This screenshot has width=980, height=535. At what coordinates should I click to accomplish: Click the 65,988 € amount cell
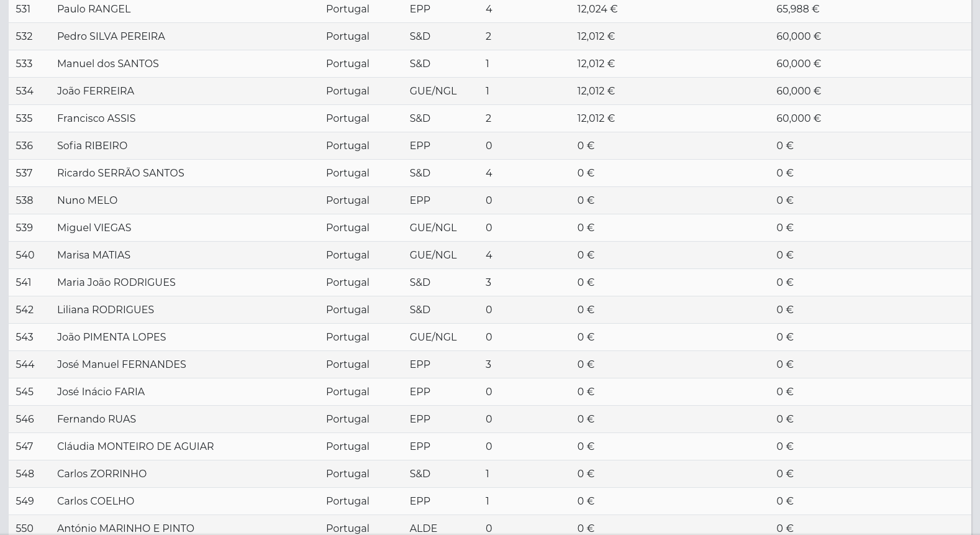(x=797, y=9)
